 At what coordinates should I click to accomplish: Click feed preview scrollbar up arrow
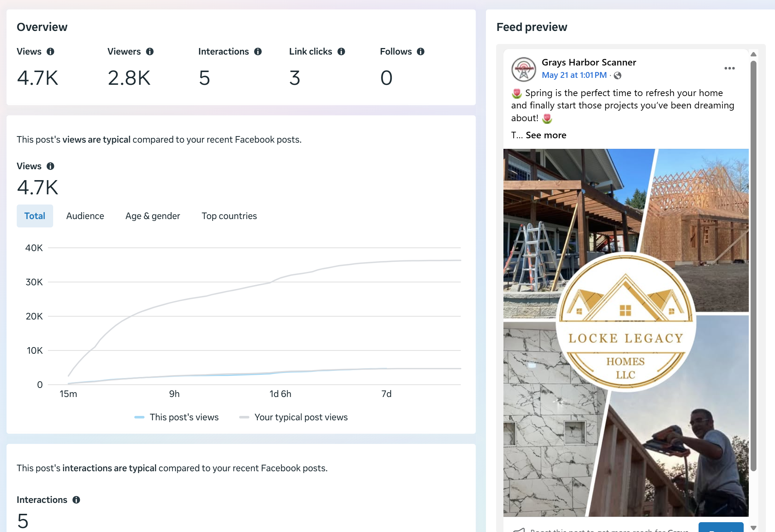click(754, 54)
